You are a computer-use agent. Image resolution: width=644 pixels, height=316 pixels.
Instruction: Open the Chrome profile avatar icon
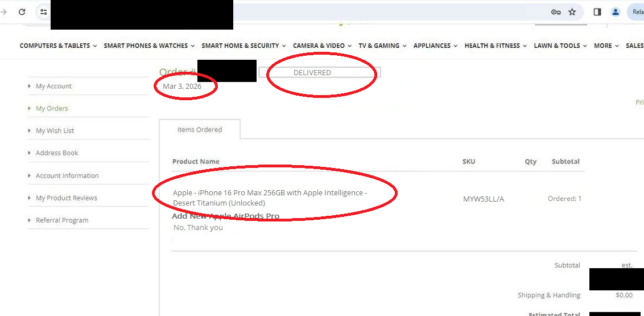point(616,12)
